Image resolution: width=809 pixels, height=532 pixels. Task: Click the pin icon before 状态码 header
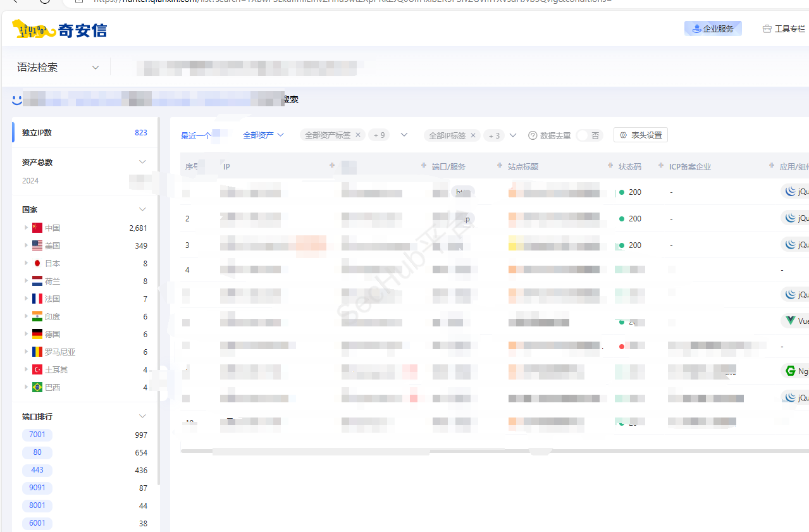(610, 166)
